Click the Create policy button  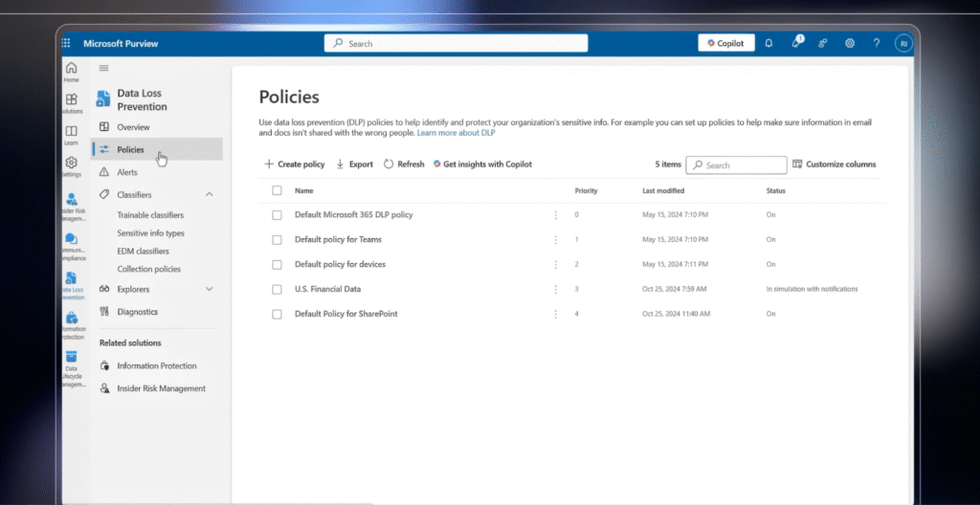coord(295,165)
